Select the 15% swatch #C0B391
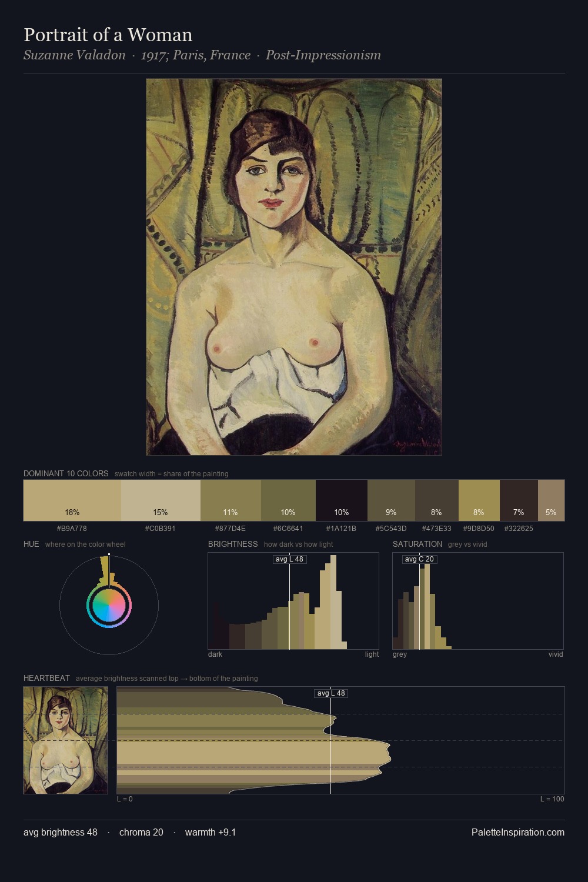This screenshot has height=882, width=588. [x=161, y=500]
